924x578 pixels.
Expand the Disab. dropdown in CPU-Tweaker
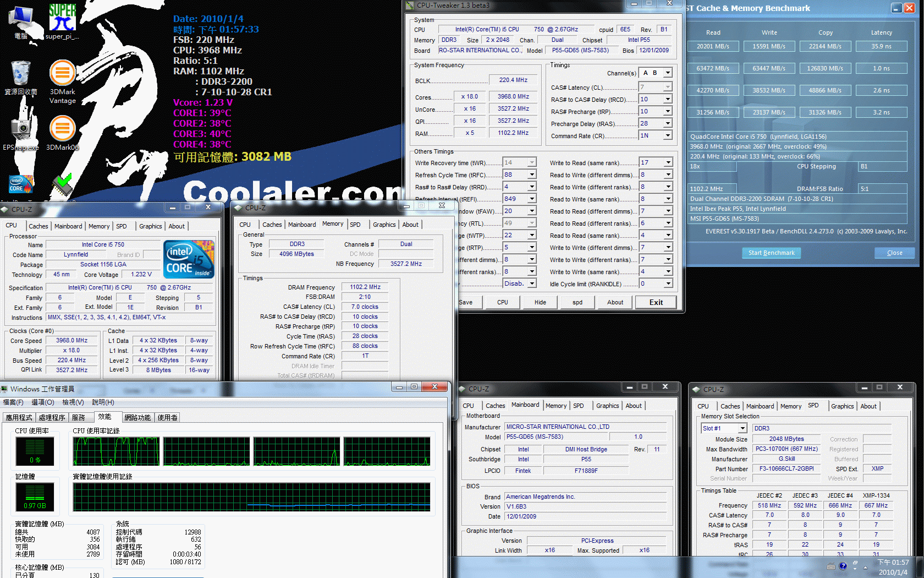pyautogui.click(x=532, y=284)
